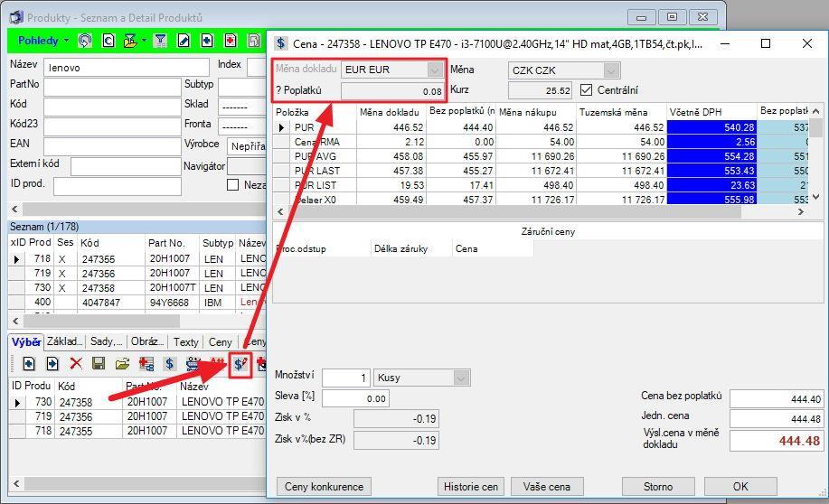Click the folder with funnel icon
This screenshot has height=504, width=829.
[129, 41]
